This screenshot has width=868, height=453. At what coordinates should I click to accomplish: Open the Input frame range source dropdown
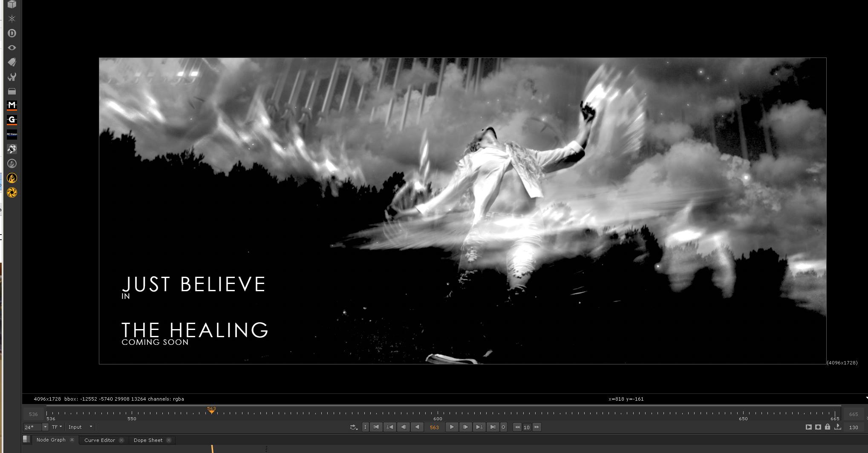point(80,427)
